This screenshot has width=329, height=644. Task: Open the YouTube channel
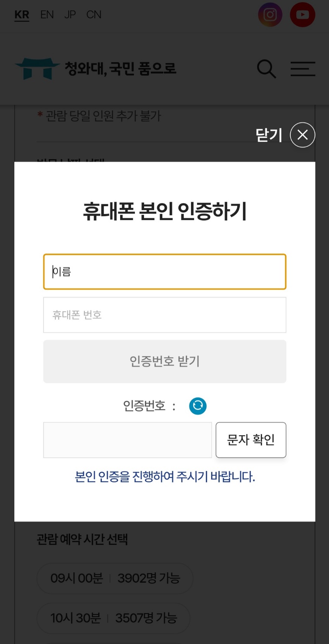point(302,14)
